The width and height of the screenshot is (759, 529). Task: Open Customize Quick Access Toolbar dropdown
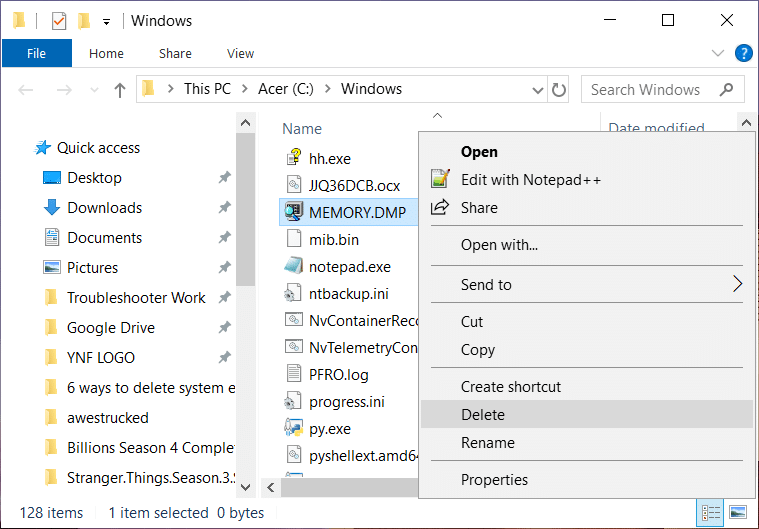pyautogui.click(x=106, y=21)
